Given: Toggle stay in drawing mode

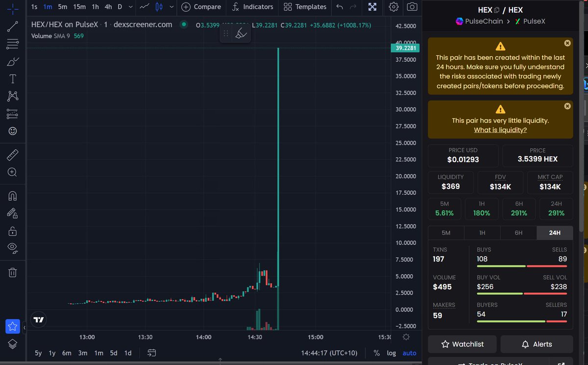Looking at the screenshot, I should click(x=13, y=213).
